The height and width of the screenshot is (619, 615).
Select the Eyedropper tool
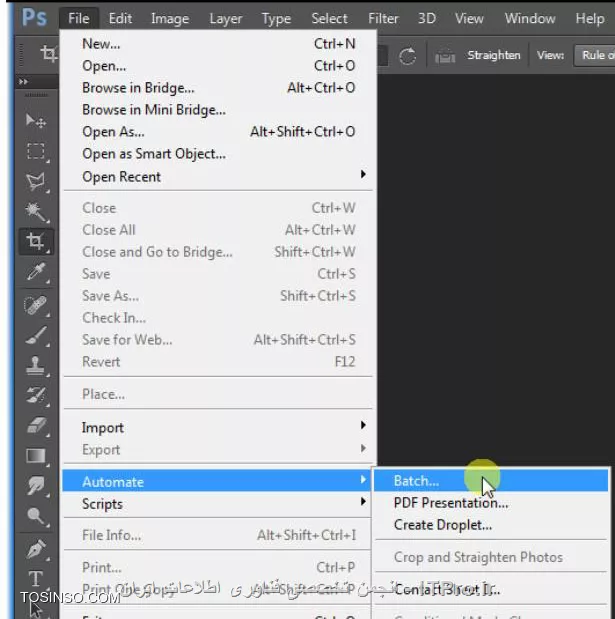tap(36, 272)
